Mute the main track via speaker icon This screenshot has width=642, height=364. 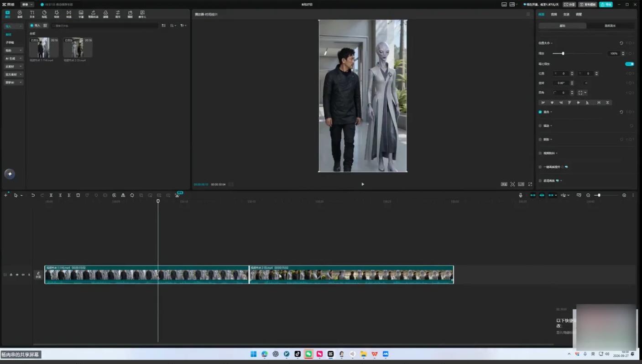point(23,275)
